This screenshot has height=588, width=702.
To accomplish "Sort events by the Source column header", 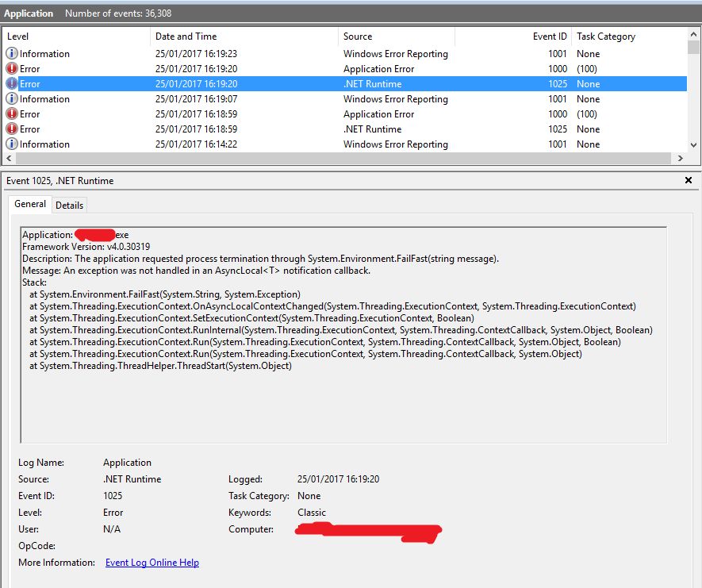I will click(x=397, y=37).
